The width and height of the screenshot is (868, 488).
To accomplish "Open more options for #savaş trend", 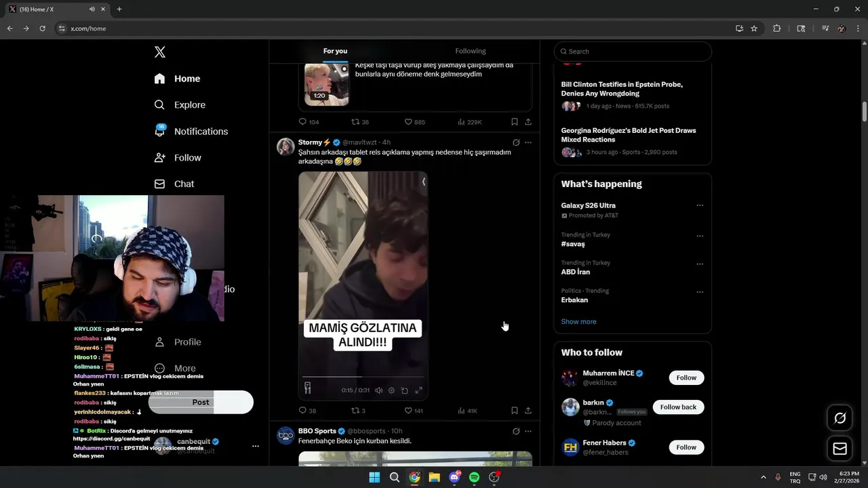I will pos(700,236).
